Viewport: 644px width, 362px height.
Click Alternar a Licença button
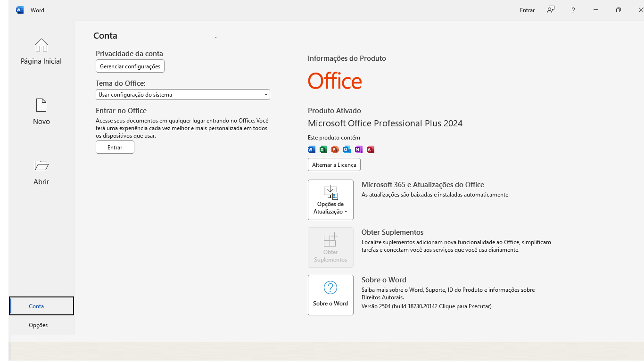point(334,165)
